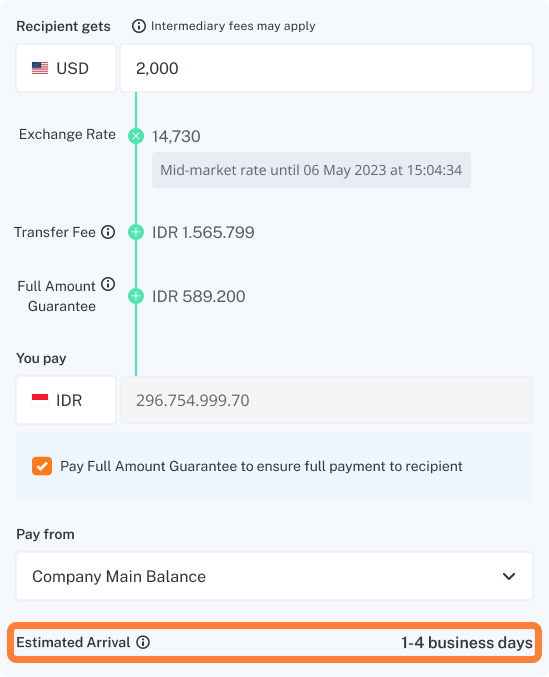Open the Full Amount Guarantee info icon
The image size is (549, 677).
108,284
